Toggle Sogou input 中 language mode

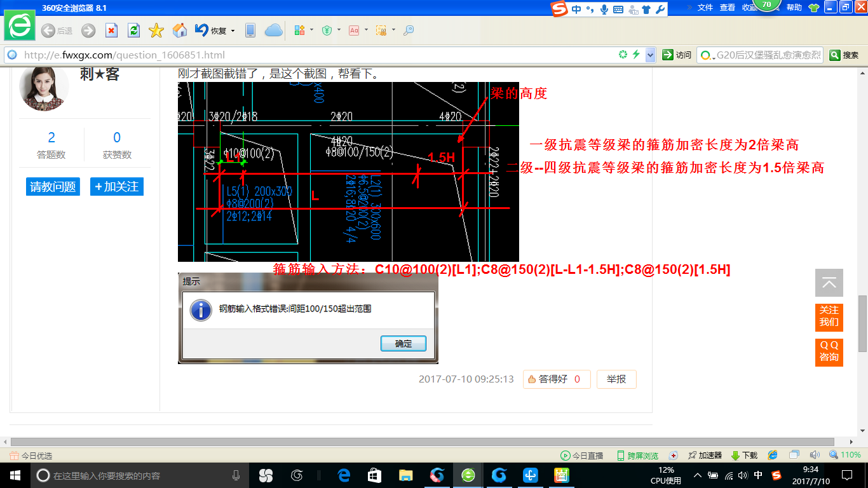point(576,9)
